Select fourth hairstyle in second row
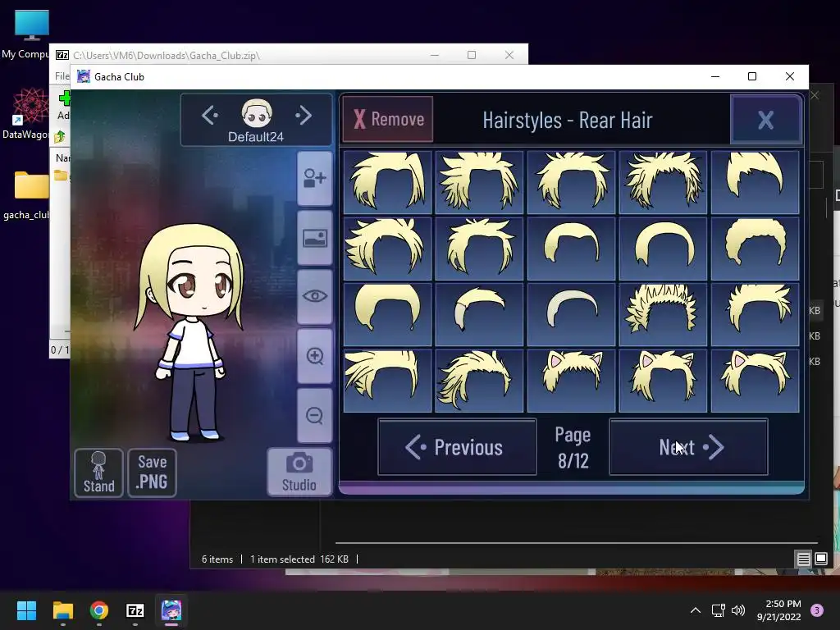840x630 pixels. 663,249
